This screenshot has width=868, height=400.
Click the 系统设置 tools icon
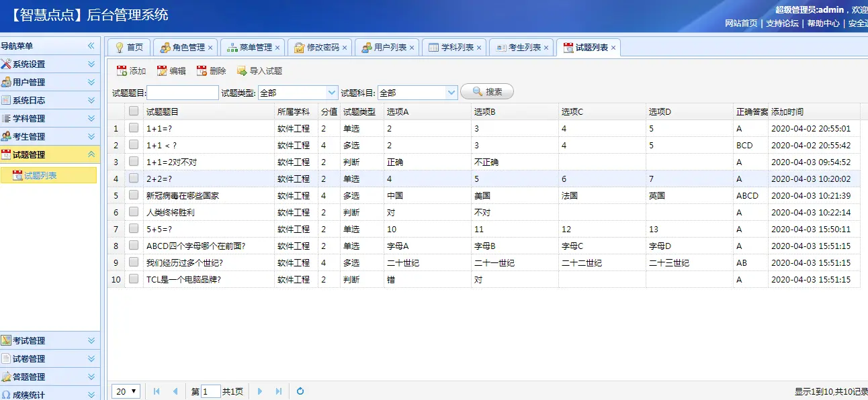click(x=6, y=64)
